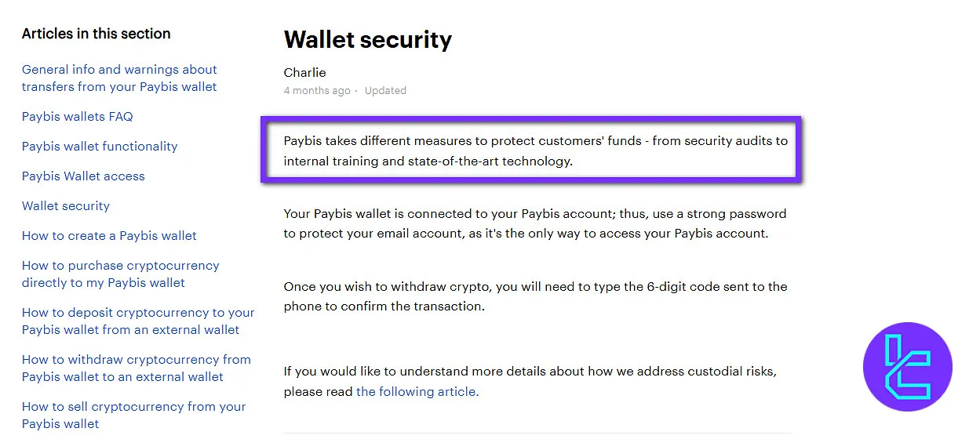Open 'General info and warnings about transfers' article

pyautogui.click(x=119, y=78)
